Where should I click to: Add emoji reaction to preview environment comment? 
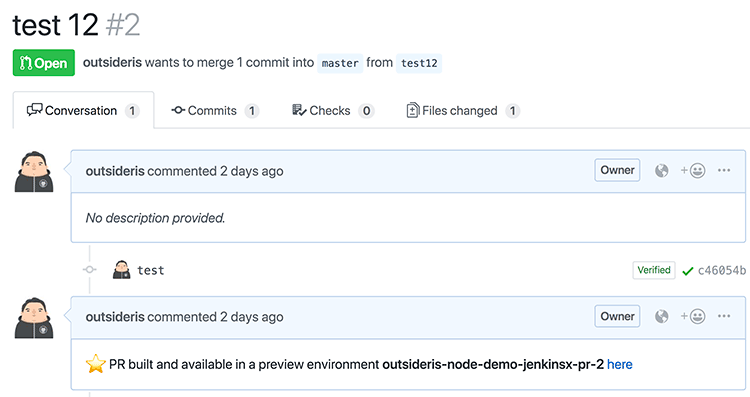693,317
